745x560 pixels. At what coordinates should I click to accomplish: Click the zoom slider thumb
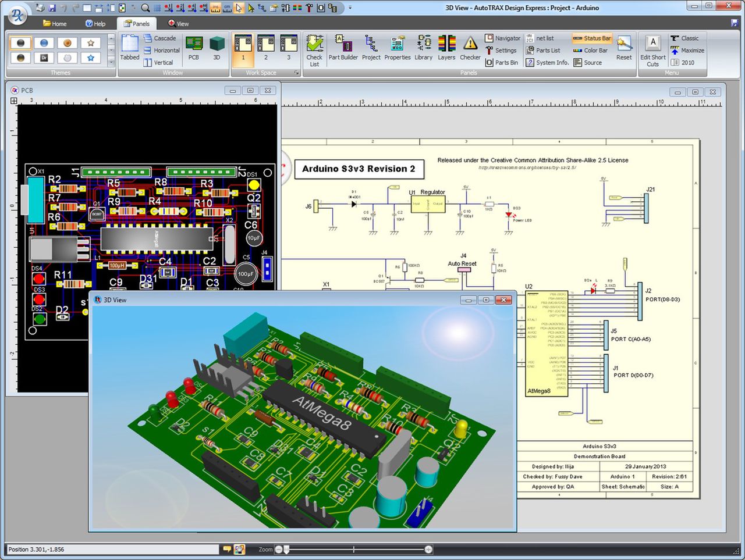(286, 550)
